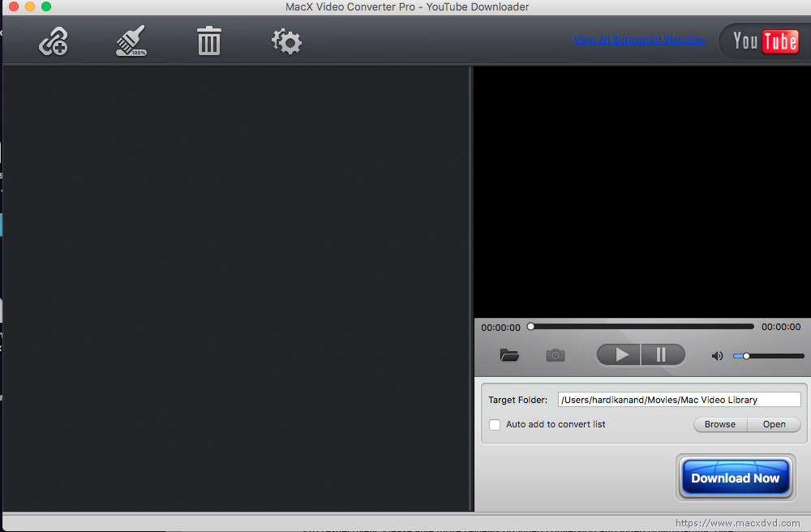The width and height of the screenshot is (811, 532).
Task: Minimize the window with yellow button
Action: tap(30, 6)
